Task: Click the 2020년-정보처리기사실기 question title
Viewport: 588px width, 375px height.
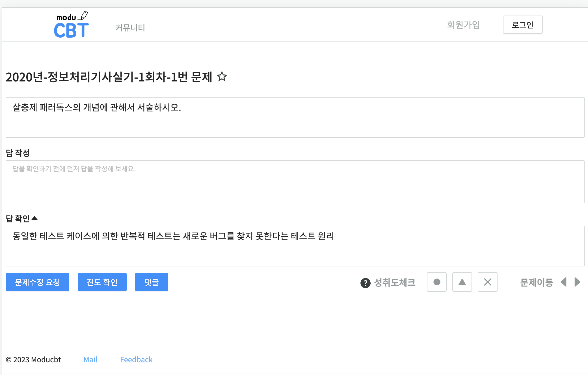Action: [109, 77]
